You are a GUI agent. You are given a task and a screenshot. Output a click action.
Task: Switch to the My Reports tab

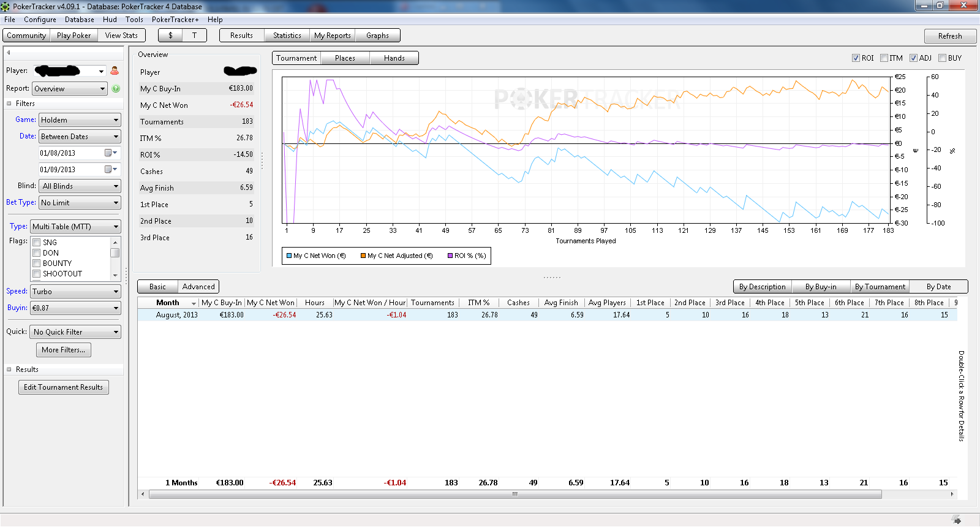coord(333,36)
